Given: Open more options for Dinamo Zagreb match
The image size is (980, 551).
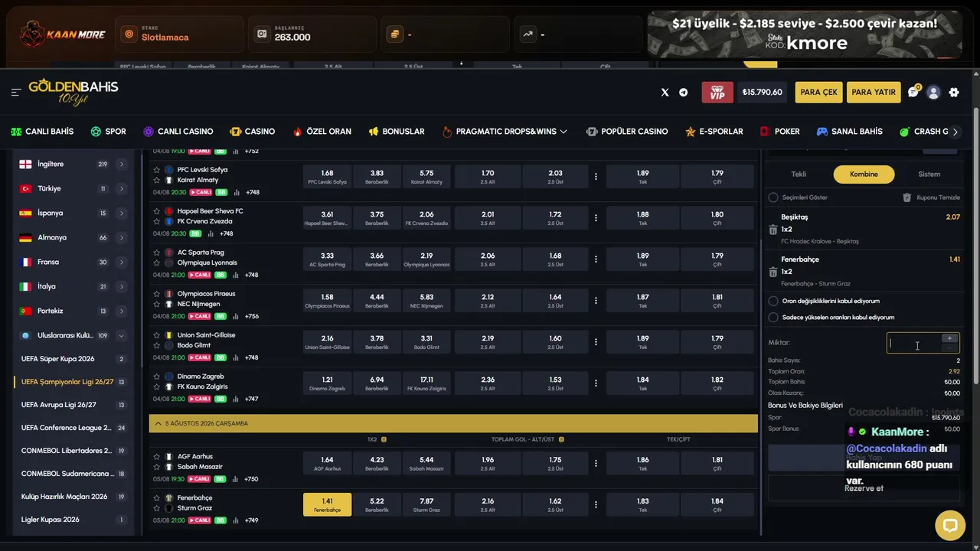Looking at the screenshot, I should 596,383.
